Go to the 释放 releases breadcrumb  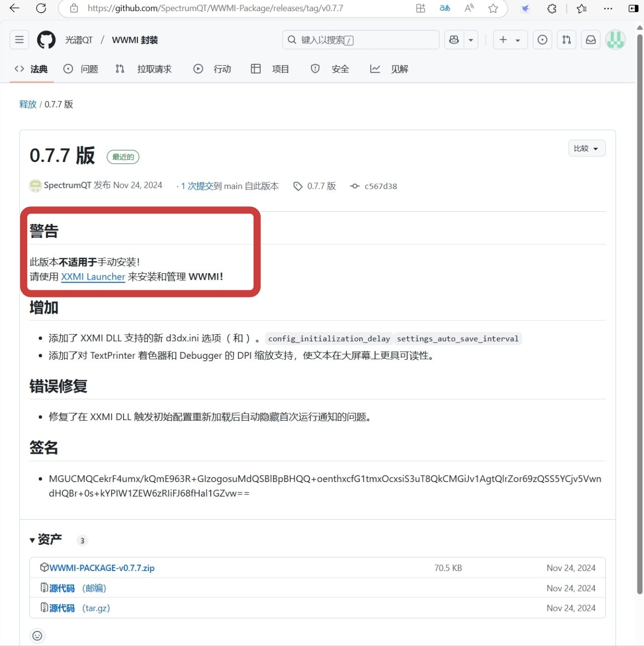point(28,104)
